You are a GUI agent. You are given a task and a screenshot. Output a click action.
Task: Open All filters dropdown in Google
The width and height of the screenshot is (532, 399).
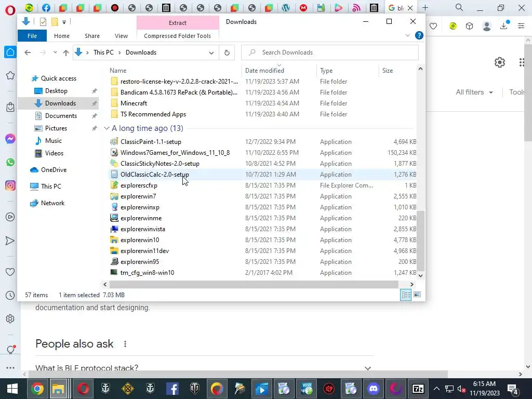[474, 92]
